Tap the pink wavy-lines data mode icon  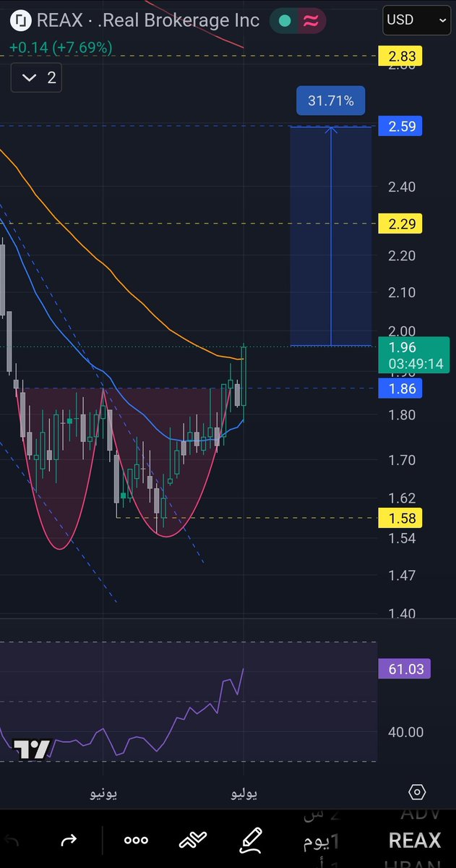pos(311,21)
